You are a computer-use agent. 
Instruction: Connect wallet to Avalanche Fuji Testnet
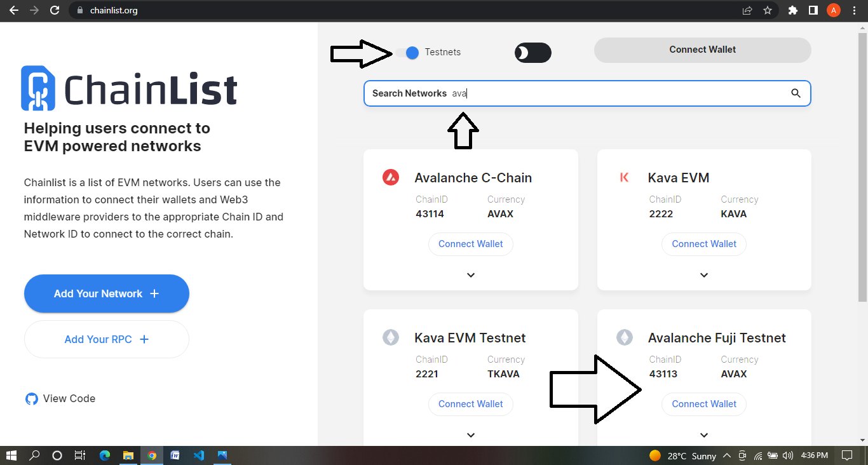click(x=704, y=404)
